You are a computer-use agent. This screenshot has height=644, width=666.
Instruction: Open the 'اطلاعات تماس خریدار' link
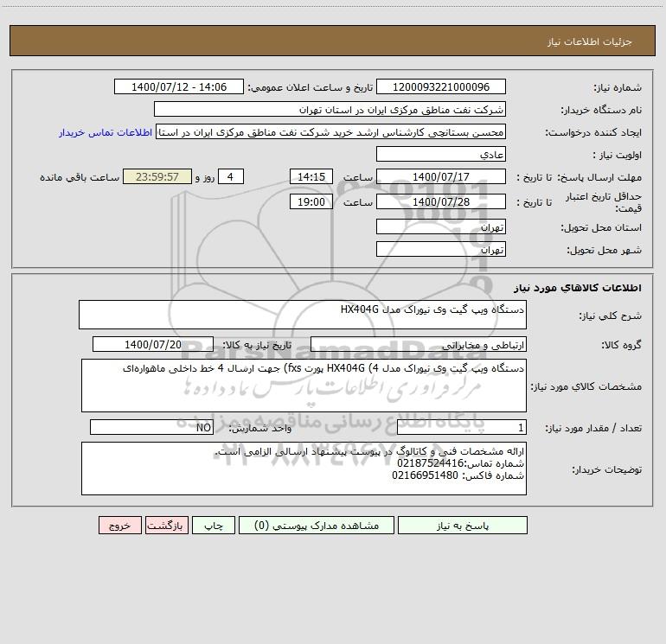click(106, 132)
